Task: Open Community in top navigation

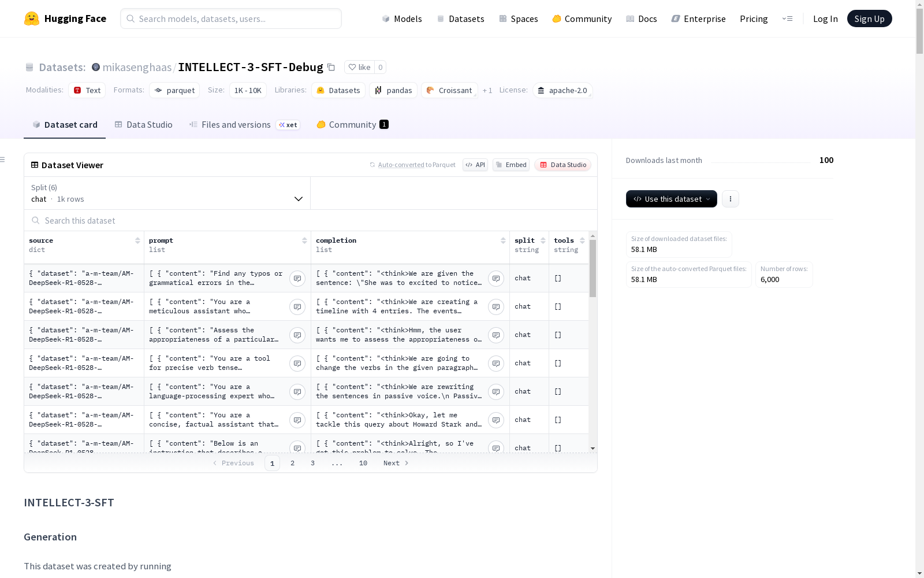Action: (x=582, y=18)
